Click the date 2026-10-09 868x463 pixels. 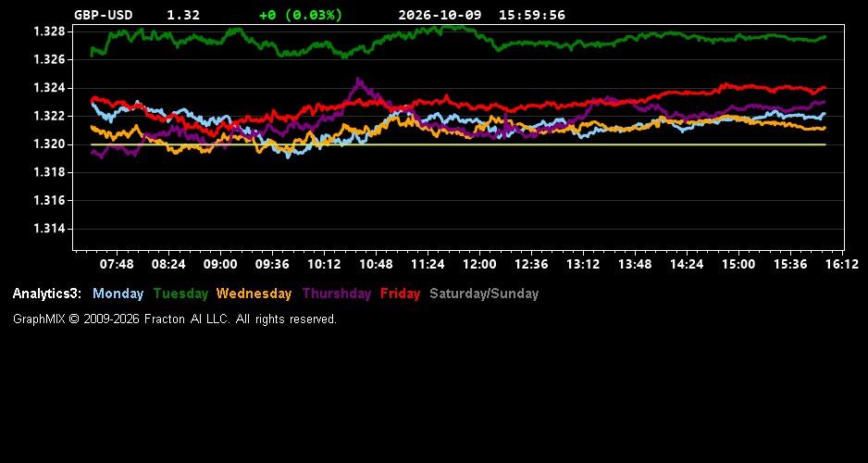pos(440,15)
